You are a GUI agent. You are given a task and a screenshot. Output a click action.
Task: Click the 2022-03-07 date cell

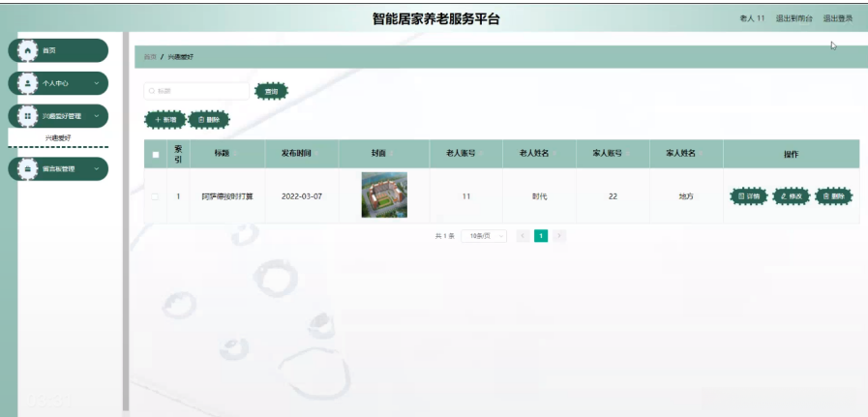click(x=302, y=196)
